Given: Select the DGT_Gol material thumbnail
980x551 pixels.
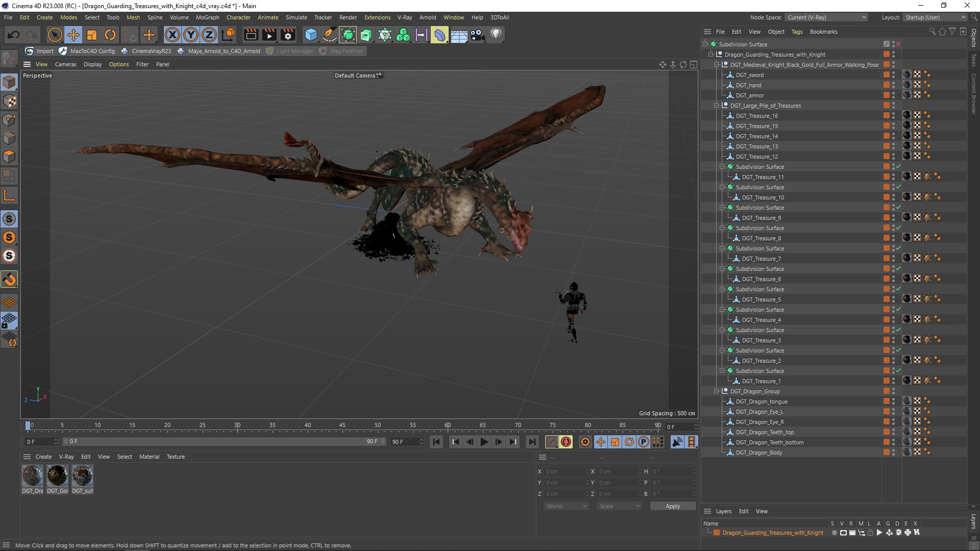Looking at the screenshot, I should (57, 475).
